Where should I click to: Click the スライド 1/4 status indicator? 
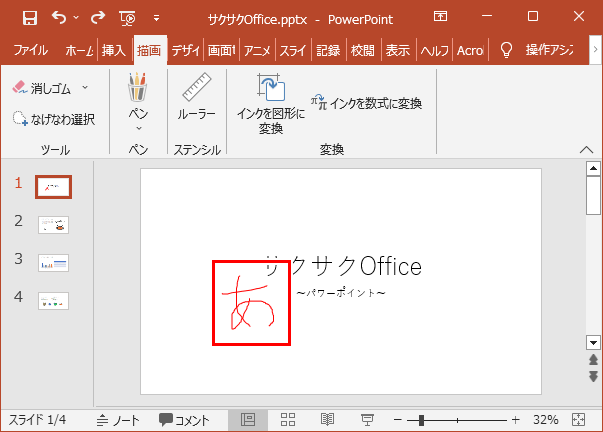[x=37, y=420]
